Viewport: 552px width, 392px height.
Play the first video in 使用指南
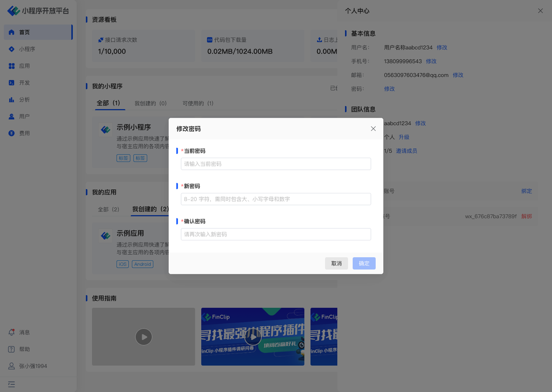coord(144,337)
